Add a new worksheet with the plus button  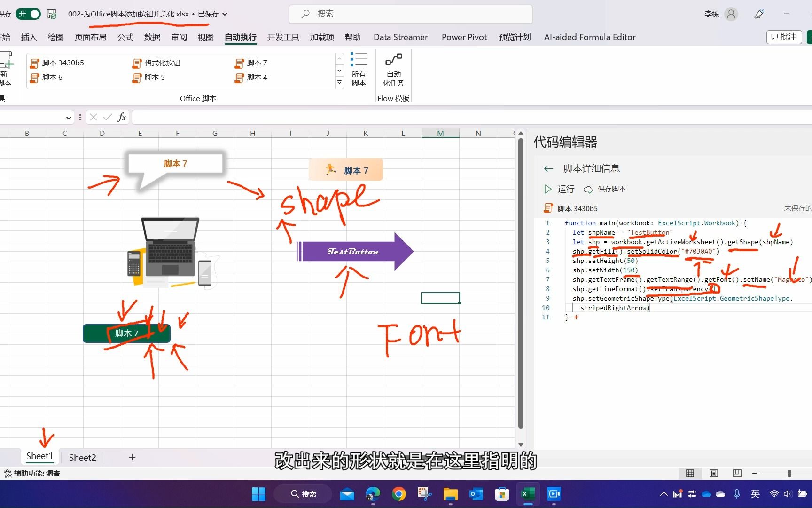pyautogui.click(x=132, y=457)
